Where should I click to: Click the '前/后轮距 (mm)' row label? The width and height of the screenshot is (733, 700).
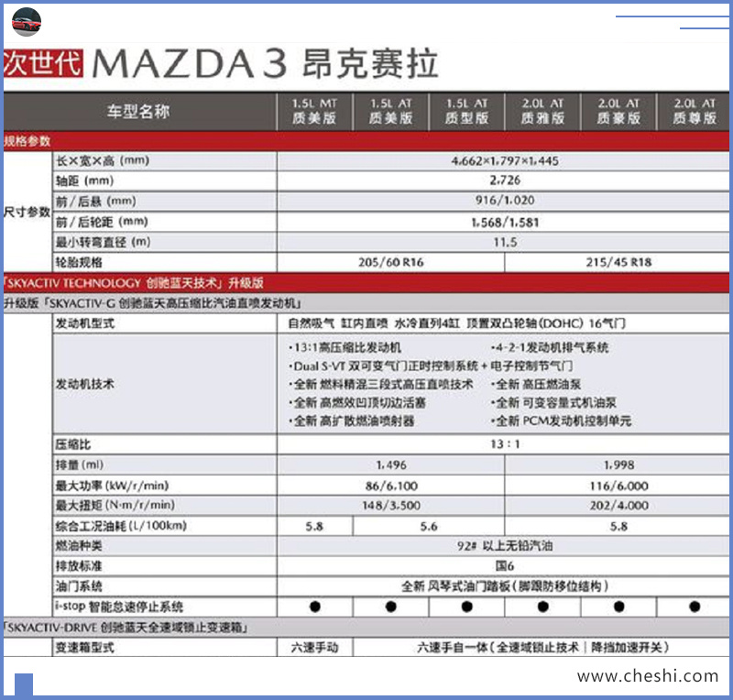point(102,222)
